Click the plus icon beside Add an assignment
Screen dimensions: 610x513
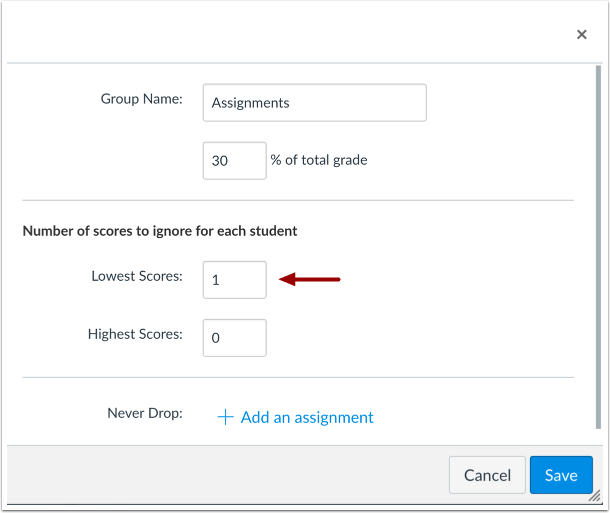click(x=225, y=417)
